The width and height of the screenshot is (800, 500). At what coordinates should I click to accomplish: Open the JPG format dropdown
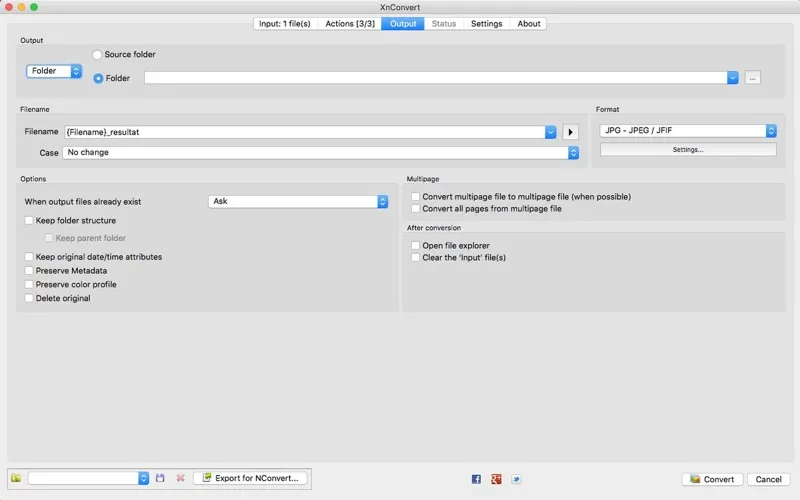688,131
